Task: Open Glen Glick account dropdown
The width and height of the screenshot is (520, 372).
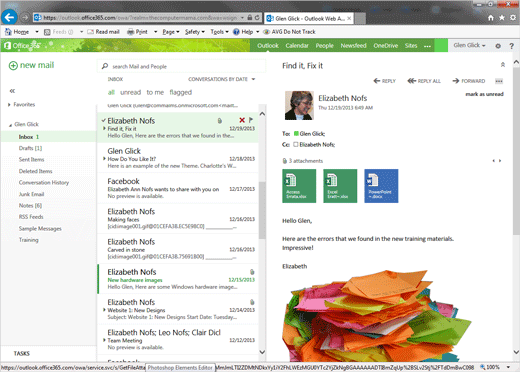Action: pyautogui.click(x=469, y=45)
